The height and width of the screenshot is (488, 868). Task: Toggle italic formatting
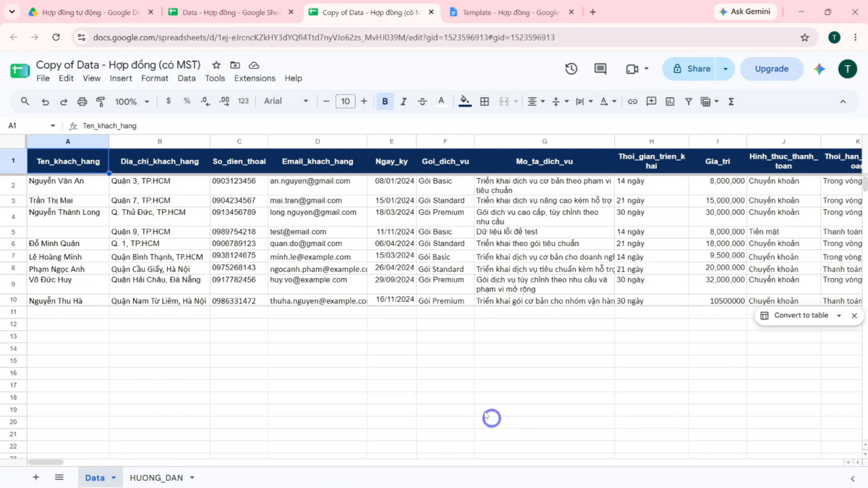point(404,101)
